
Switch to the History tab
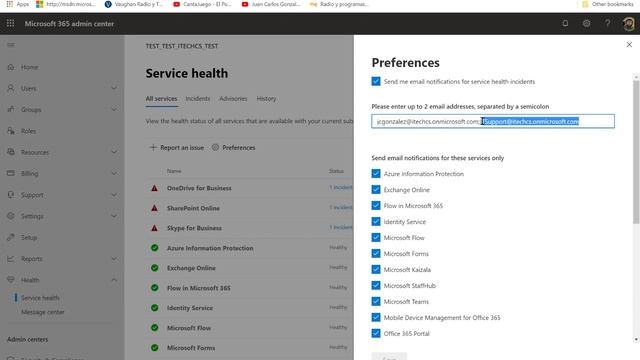click(266, 99)
